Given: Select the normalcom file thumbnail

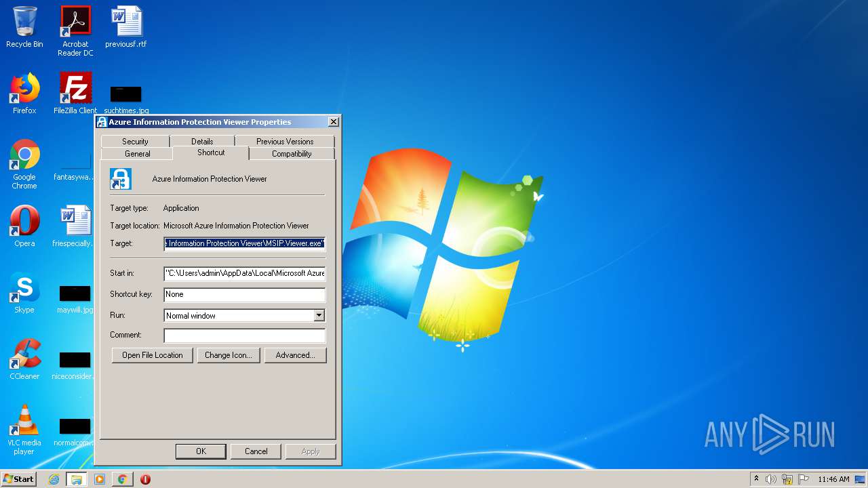Looking at the screenshot, I should (75, 431).
